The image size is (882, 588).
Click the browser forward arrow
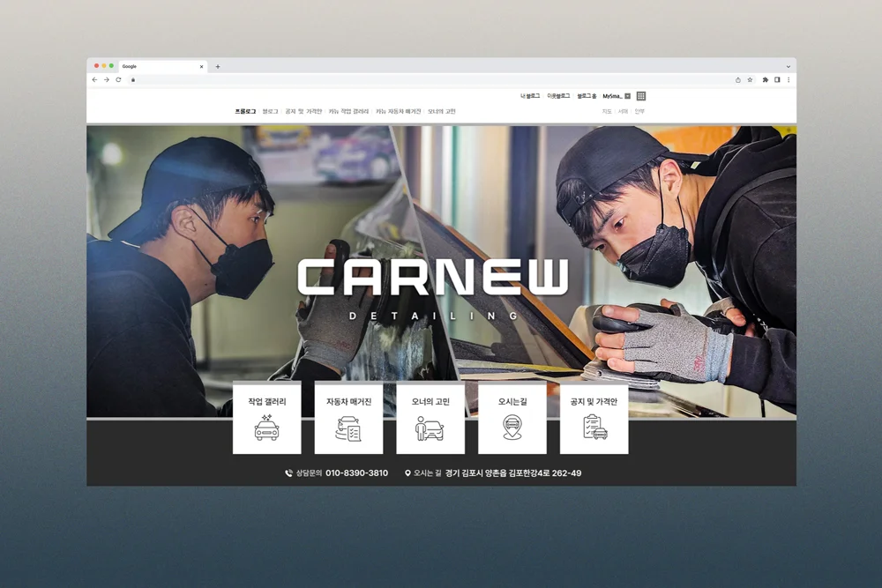[107, 80]
